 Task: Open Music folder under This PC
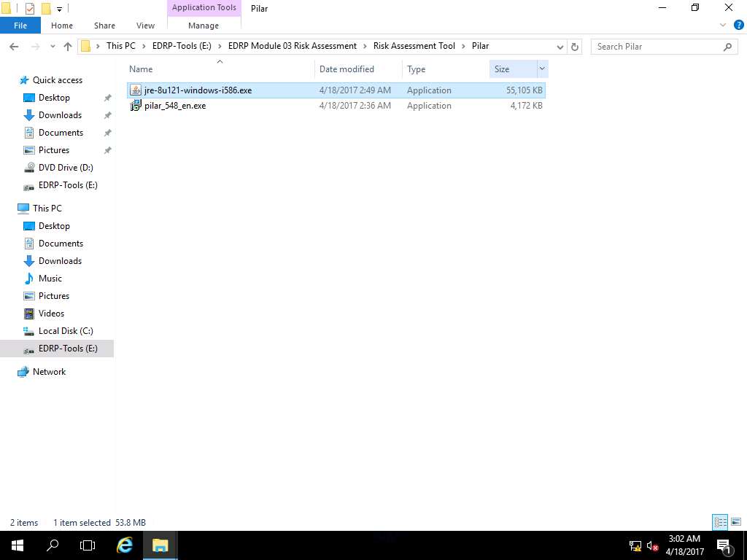coord(50,279)
